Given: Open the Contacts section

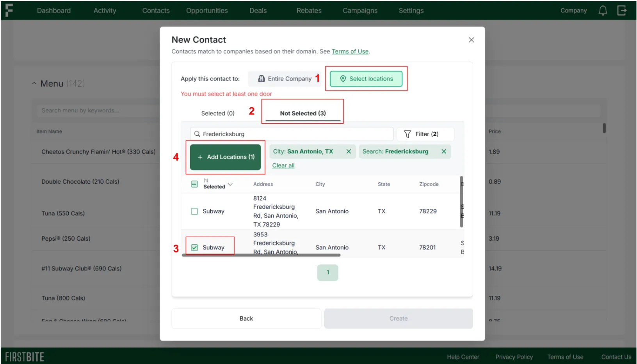Looking at the screenshot, I should coord(156,11).
